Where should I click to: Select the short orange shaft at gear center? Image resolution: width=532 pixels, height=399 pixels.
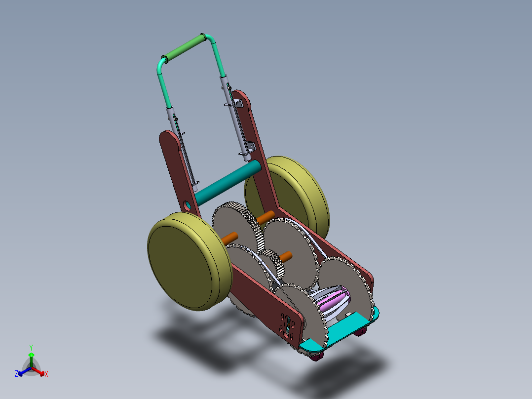286,257
